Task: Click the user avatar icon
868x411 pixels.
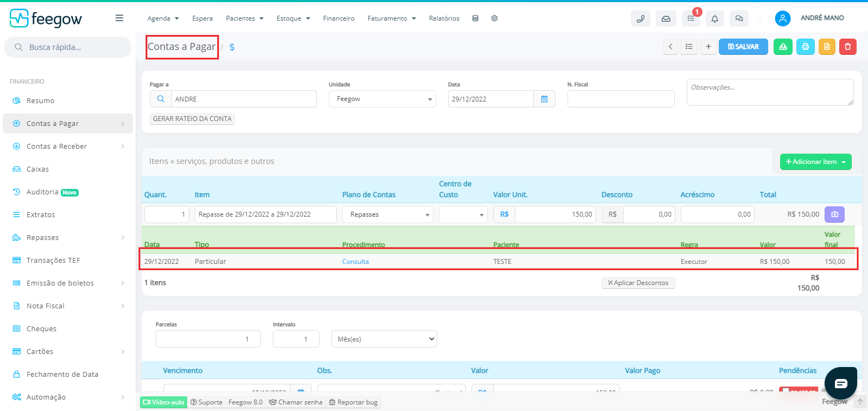Action: [782, 18]
